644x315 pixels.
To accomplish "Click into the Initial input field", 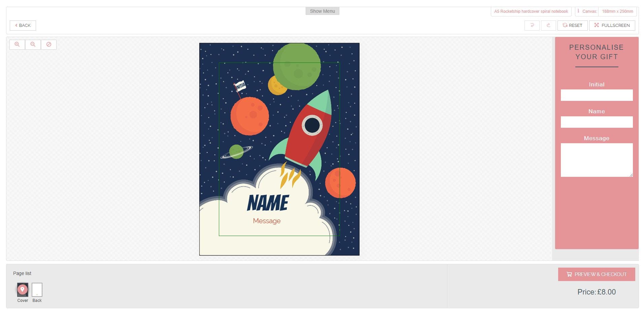I will (x=597, y=95).
